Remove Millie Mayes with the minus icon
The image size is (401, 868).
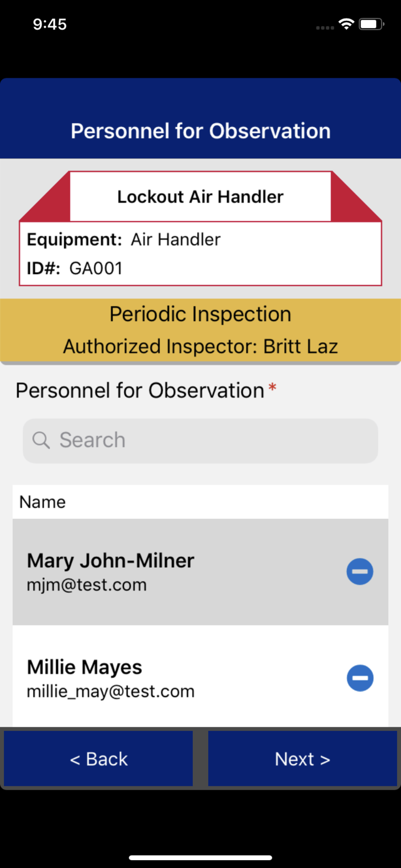[x=360, y=678]
